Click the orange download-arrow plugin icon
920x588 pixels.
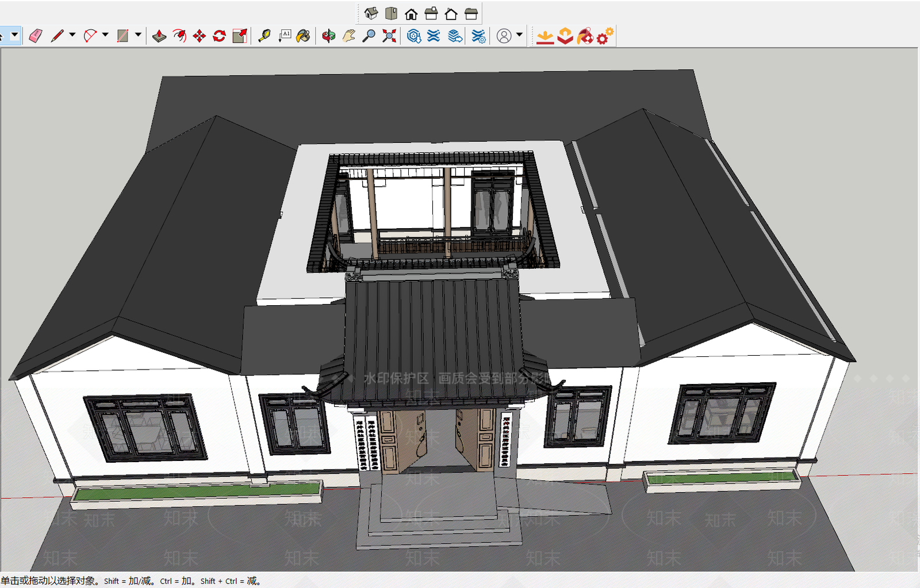(x=545, y=37)
